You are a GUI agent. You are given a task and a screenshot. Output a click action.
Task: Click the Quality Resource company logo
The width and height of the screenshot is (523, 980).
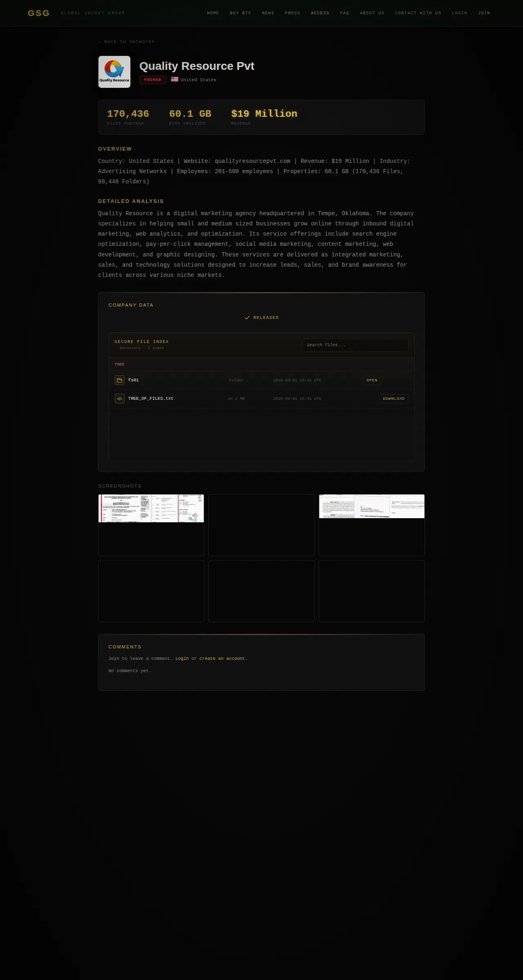[114, 72]
